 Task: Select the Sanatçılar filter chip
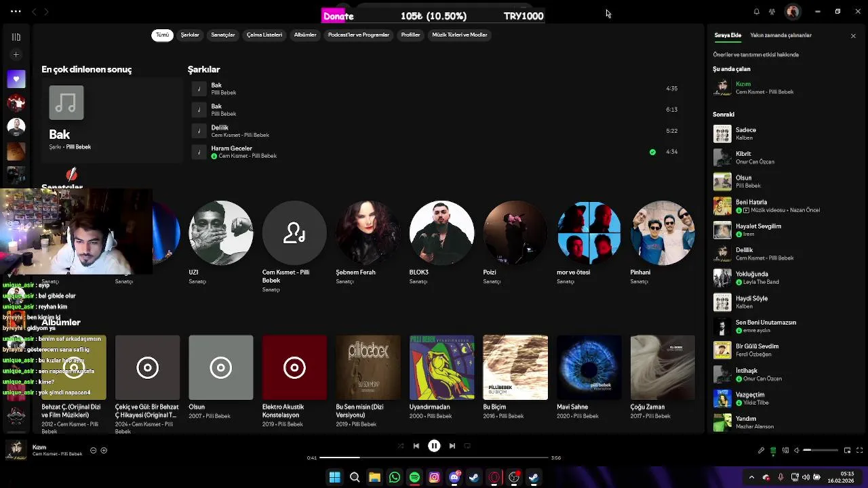[x=222, y=35]
